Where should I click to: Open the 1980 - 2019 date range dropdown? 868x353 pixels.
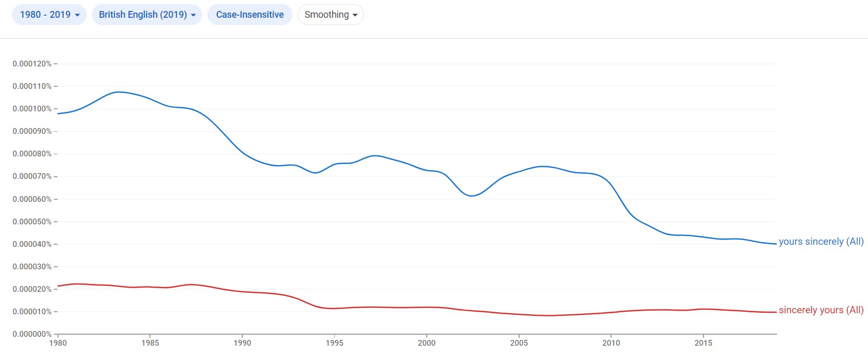pyautogui.click(x=49, y=15)
